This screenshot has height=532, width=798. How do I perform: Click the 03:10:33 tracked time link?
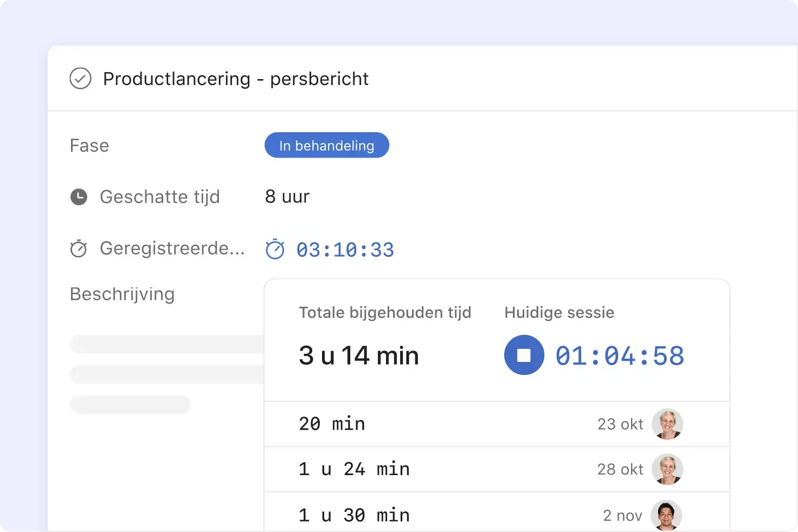click(345, 249)
